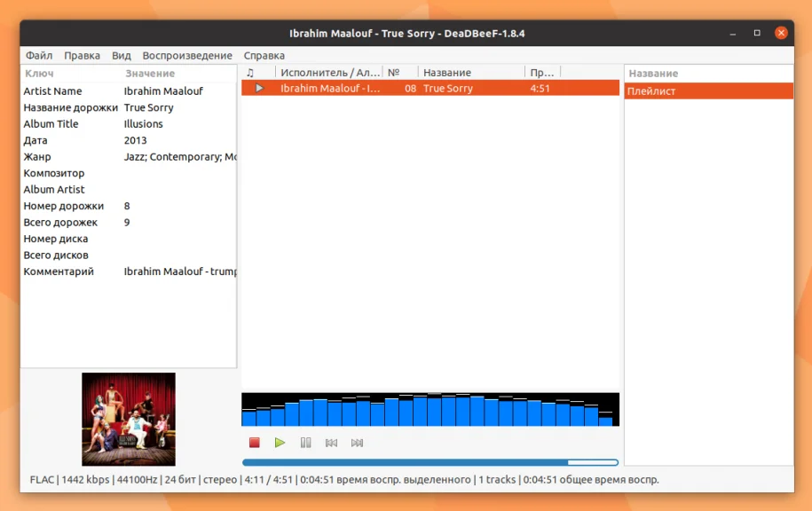This screenshot has height=511, width=812.
Task: Click the Ключ column header
Action: point(39,74)
